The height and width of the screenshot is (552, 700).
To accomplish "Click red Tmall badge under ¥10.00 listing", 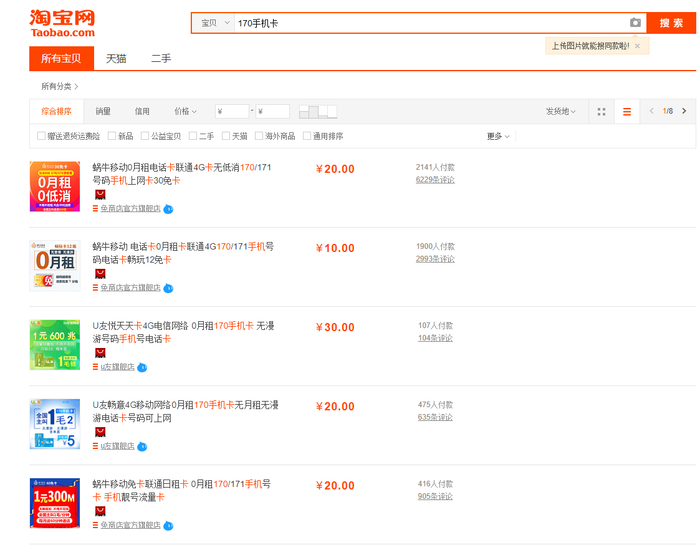I will 100,274.
